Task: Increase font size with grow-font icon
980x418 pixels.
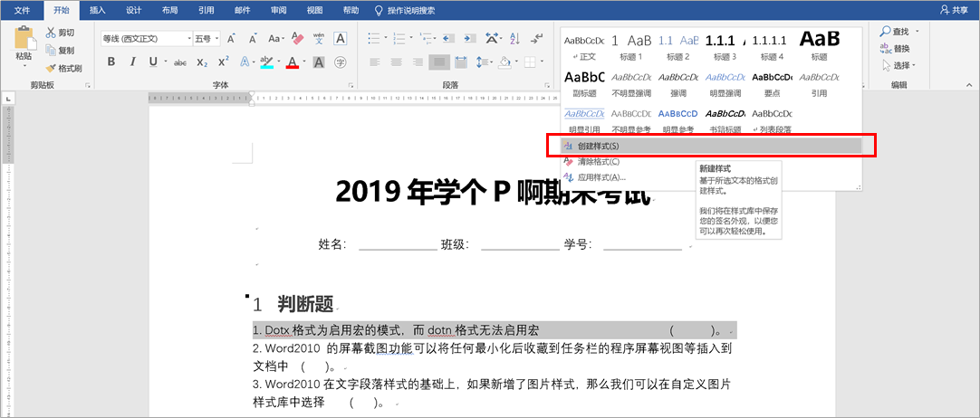Action: [x=231, y=39]
